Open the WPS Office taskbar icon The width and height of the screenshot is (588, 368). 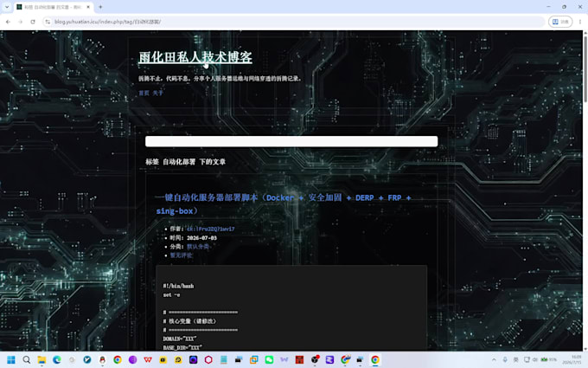(148, 359)
